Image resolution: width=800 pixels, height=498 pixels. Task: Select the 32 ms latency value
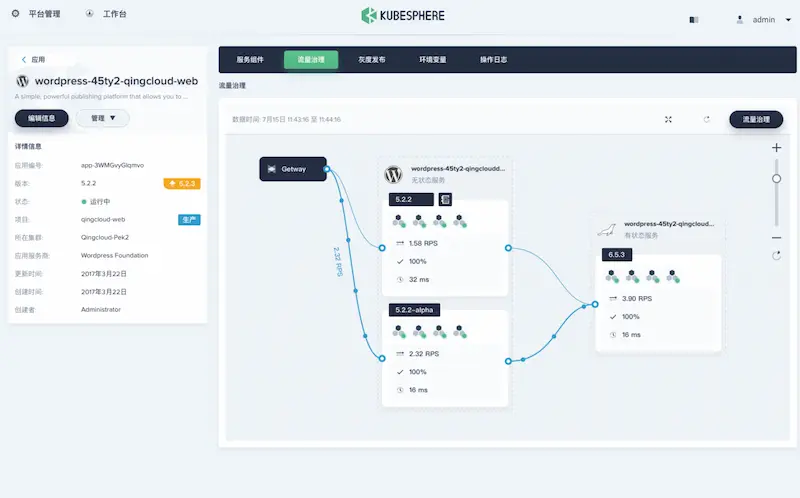(419, 280)
